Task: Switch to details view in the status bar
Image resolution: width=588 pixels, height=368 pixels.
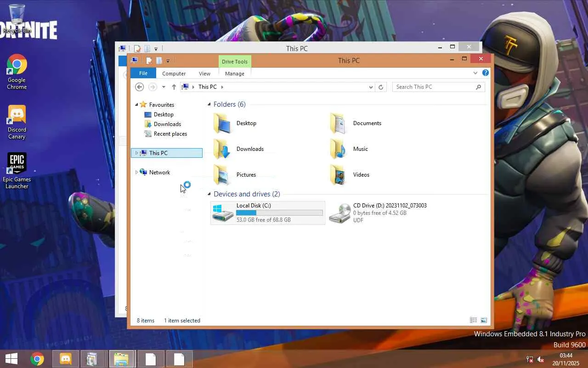Action: pos(474,320)
